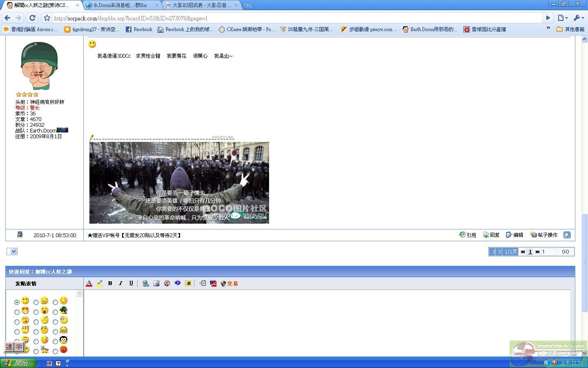Select the first smiley face radio button
The height and width of the screenshot is (368, 588).
tap(17, 302)
